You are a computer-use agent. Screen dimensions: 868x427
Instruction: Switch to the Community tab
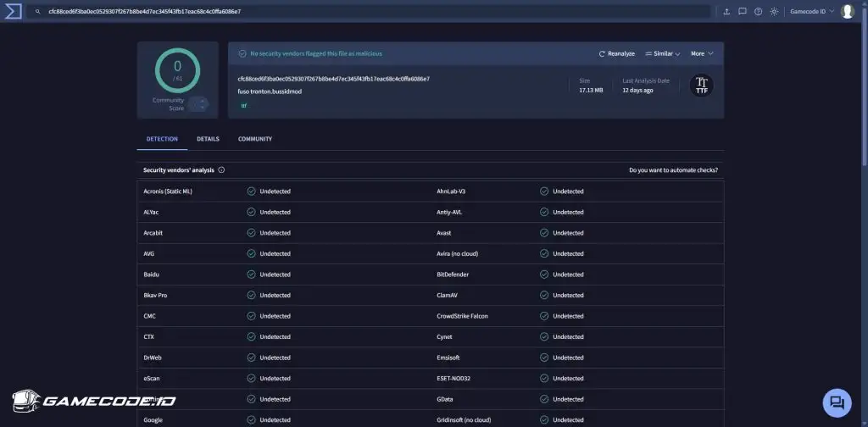[x=255, y=139]
